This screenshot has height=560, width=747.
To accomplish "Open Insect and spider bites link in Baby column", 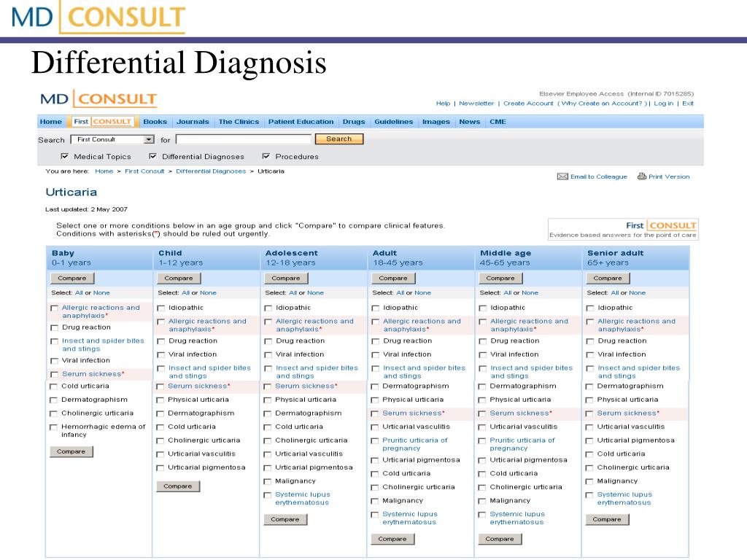I will pos(103,345).
